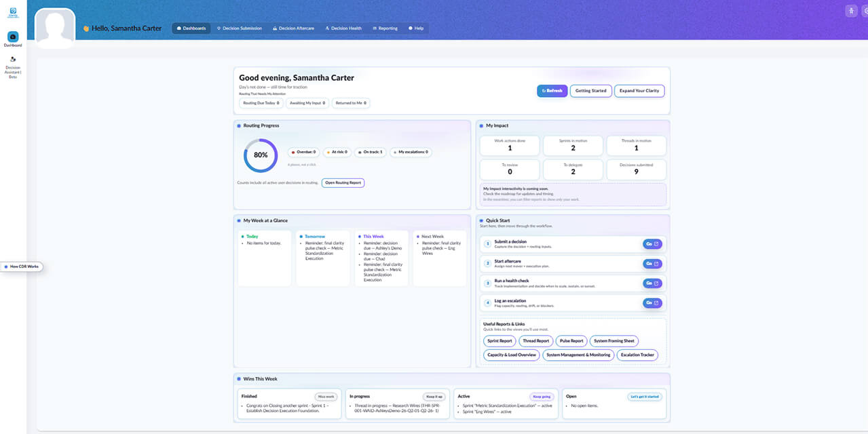Open the Decision Health menu
Image resolution: width=868 pixels, height=434 pixels.
[x=343, y=28]
